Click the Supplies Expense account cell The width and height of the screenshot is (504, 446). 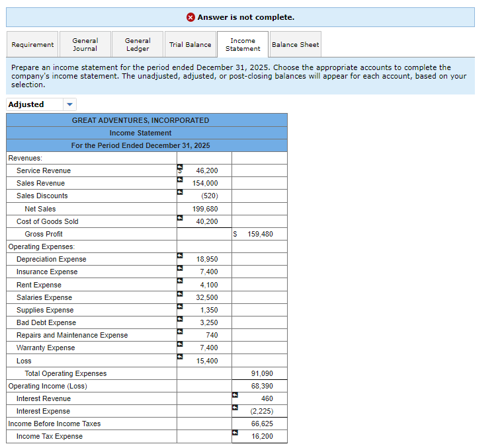[x=92, y=310]
